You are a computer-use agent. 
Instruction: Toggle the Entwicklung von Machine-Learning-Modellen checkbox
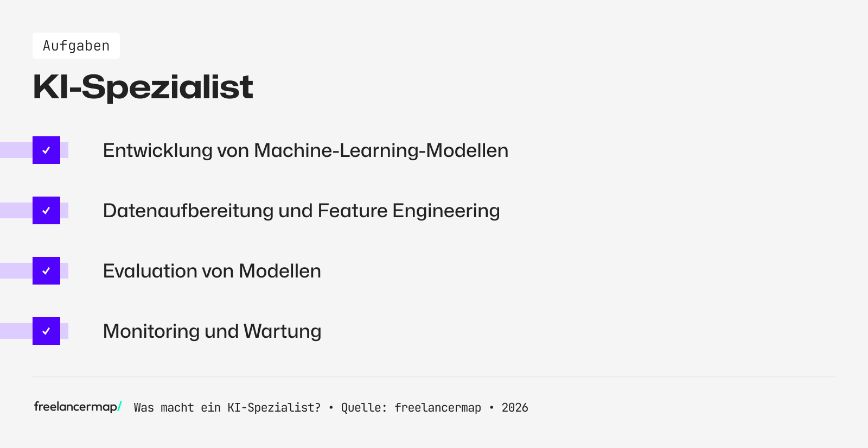click(46, 150)
